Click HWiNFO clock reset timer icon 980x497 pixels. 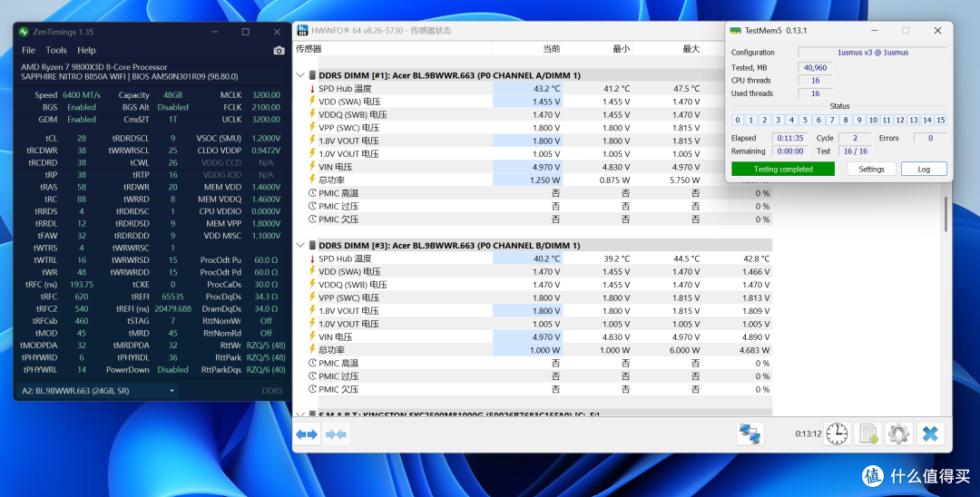pyautogui.click(x=837, y=434)
